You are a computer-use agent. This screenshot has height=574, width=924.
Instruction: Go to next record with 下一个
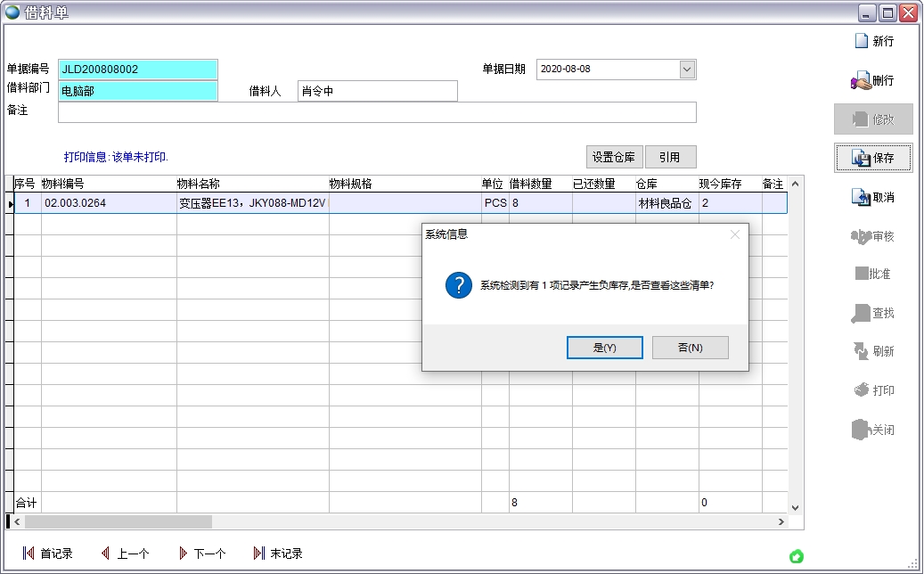point(202,553)
